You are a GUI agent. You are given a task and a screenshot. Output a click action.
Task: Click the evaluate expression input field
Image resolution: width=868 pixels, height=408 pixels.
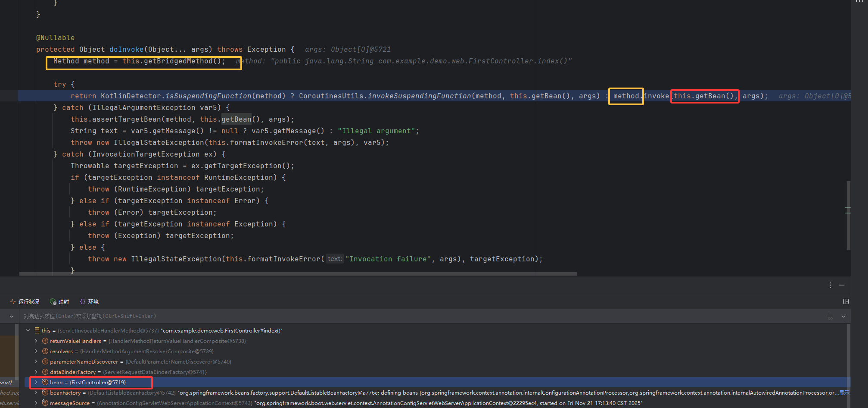[x=388, y=317]
